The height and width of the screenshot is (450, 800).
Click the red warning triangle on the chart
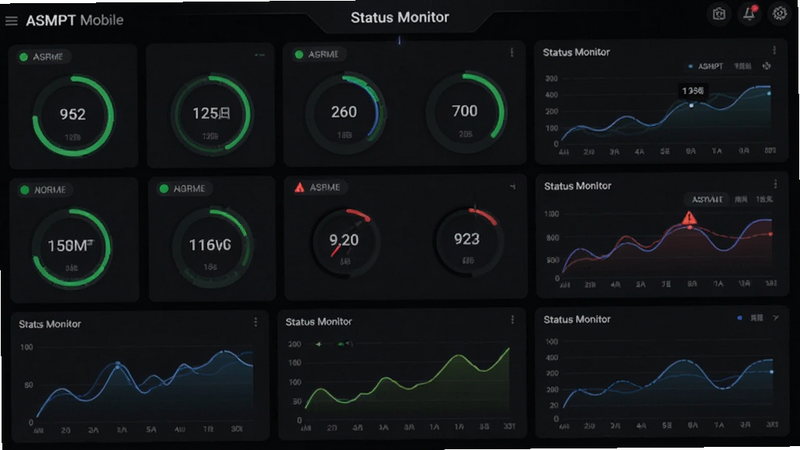(689, 218)
